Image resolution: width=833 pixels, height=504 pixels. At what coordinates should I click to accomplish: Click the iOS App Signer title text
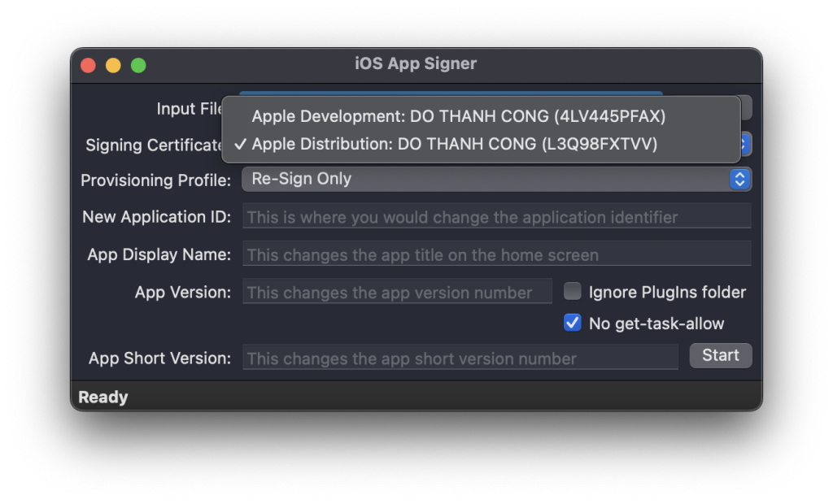click(x=416, y=63)
